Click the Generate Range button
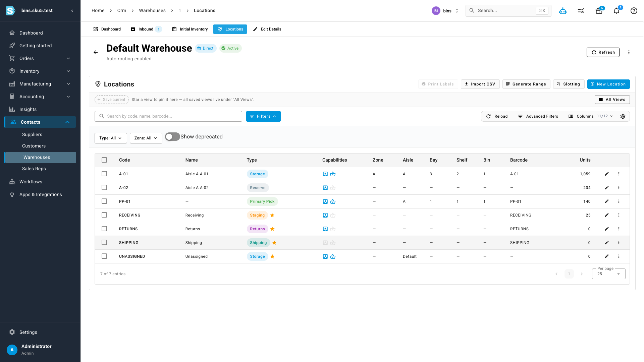 (526, 84)
